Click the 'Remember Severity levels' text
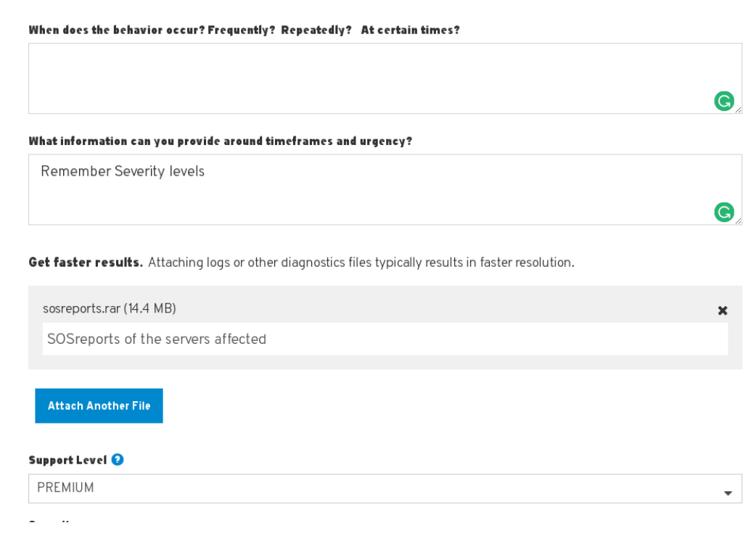The image size is (756, 544). pos(123,172)
